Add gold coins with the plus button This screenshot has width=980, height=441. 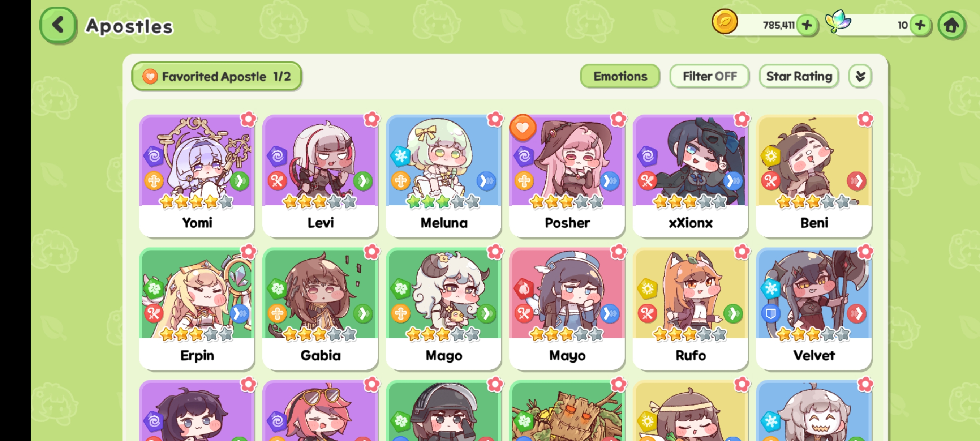pos(807,26)
